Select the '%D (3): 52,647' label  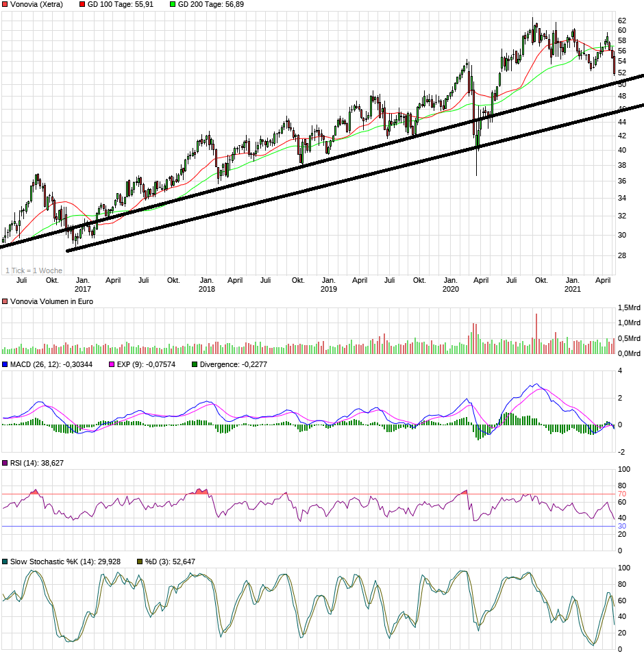pos(171,562)
